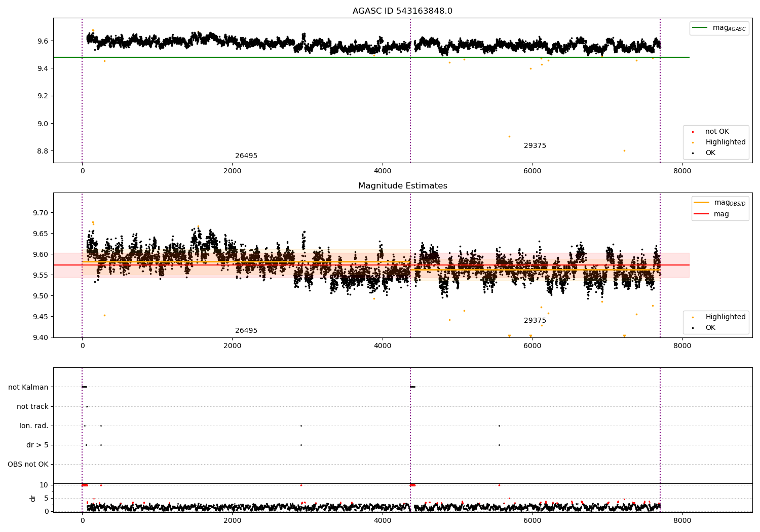
Task: Click the '29375' OBSID label in the middle plot
Action: (x=535, y=321)
